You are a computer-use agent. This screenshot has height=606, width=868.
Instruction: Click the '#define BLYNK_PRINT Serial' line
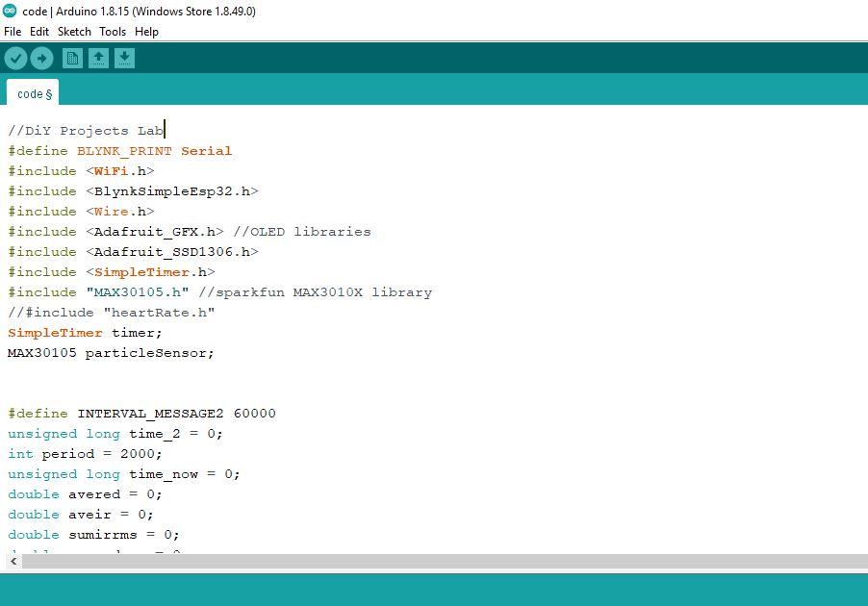click(120, 151)
